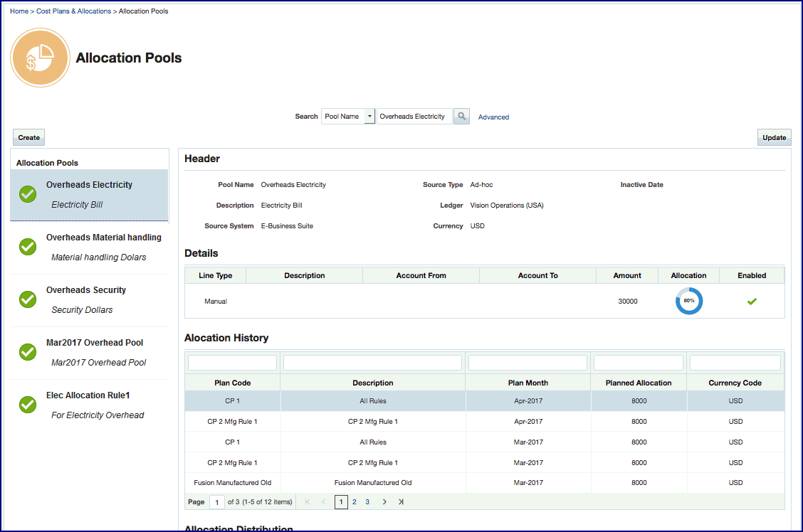
Task: Select the CP 1 Apr-2017 history row
Action: (485, 401)
